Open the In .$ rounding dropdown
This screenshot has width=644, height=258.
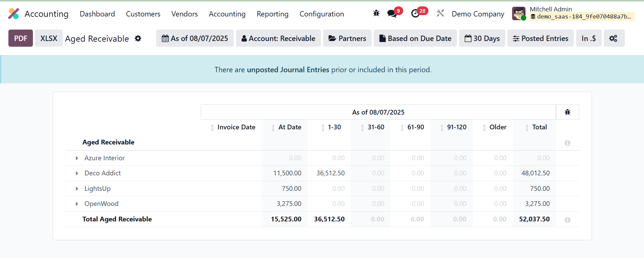pyautogui.click(x=589, y=38)
